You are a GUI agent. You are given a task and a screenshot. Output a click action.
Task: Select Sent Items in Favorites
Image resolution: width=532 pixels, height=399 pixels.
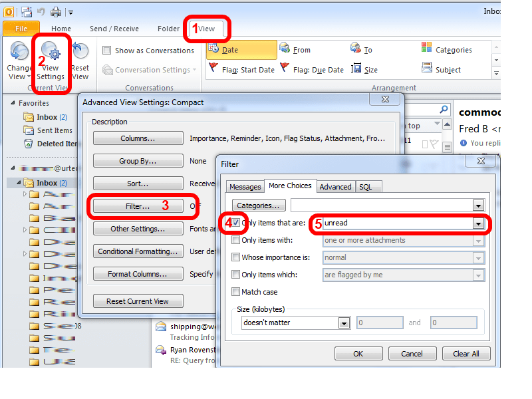pyautogui.click(x=54, y=130)
